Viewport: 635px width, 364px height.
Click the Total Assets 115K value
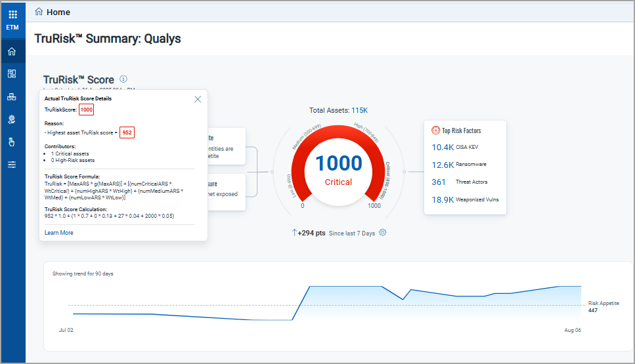tap(360, 110)
